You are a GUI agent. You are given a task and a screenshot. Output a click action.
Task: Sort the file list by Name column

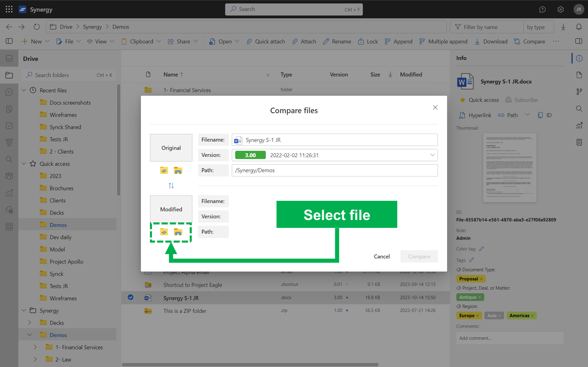173,74
